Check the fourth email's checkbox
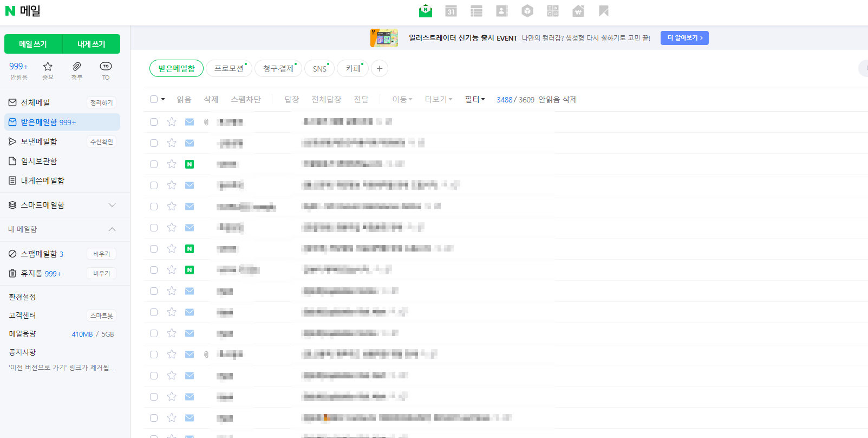 click(x=154, y=185)
